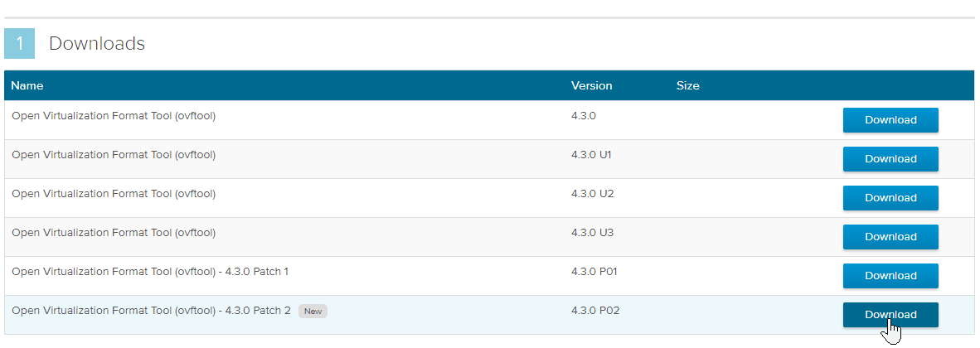Click the Version column header
The height and width of the screenshot is (348, 980).
click(591, 85)
